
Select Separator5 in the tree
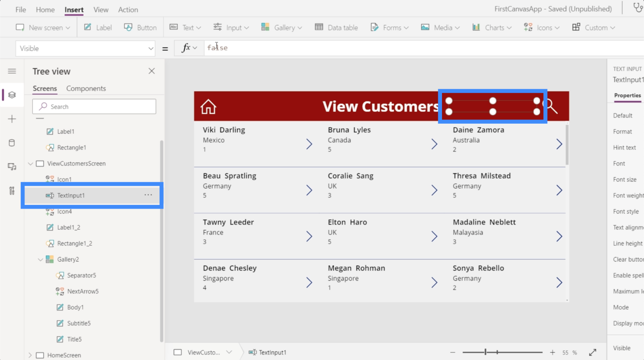click(x=81, y=275)
